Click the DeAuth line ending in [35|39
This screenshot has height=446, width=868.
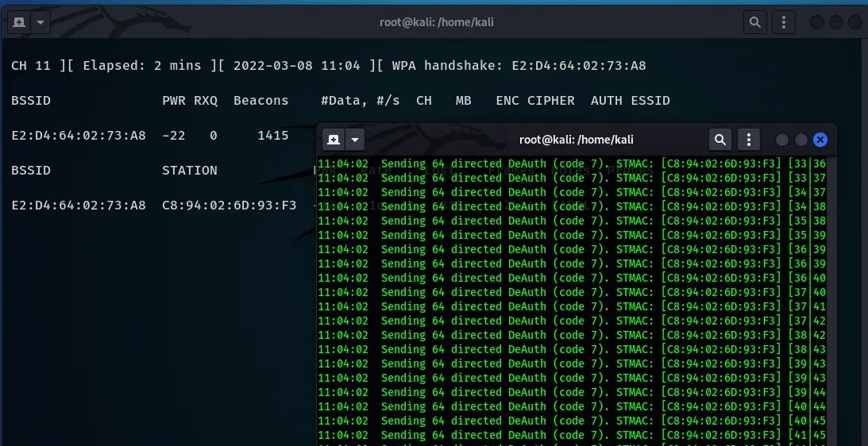tap(572, 235)
